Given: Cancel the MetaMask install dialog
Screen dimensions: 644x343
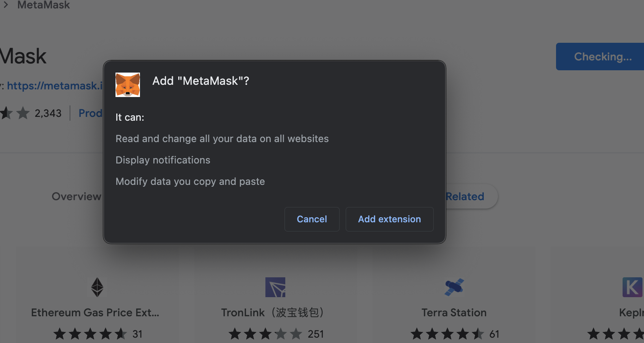Looking at the screenshot, I should [x=312, y=219].
